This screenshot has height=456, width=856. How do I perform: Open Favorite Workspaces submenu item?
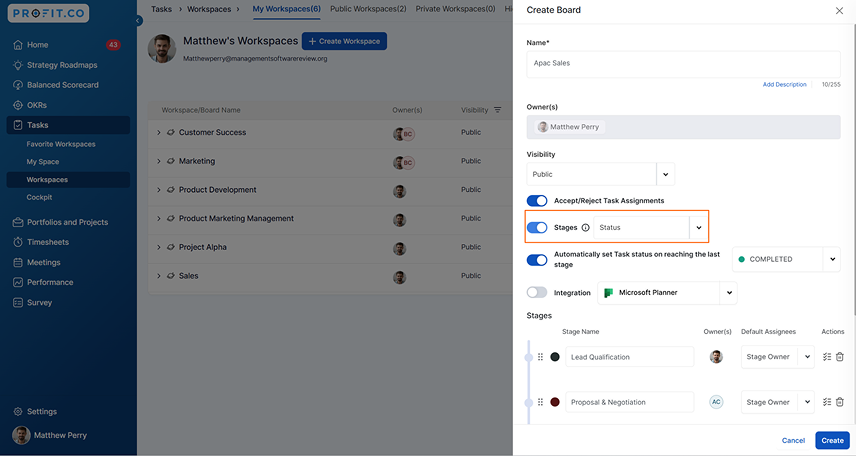[x=61, y=144]
